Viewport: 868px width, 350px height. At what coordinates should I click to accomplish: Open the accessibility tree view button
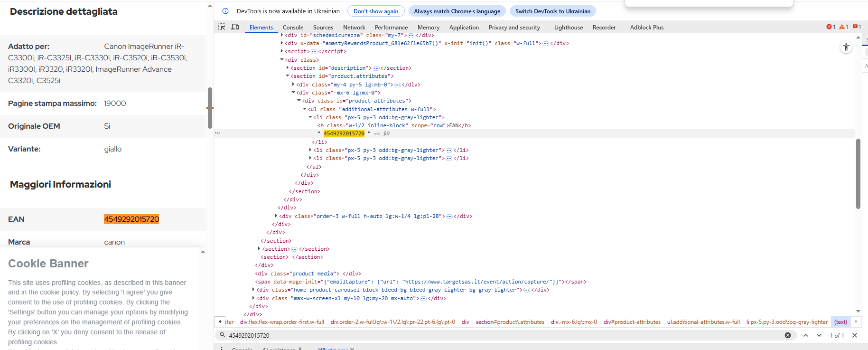(846, 47)
